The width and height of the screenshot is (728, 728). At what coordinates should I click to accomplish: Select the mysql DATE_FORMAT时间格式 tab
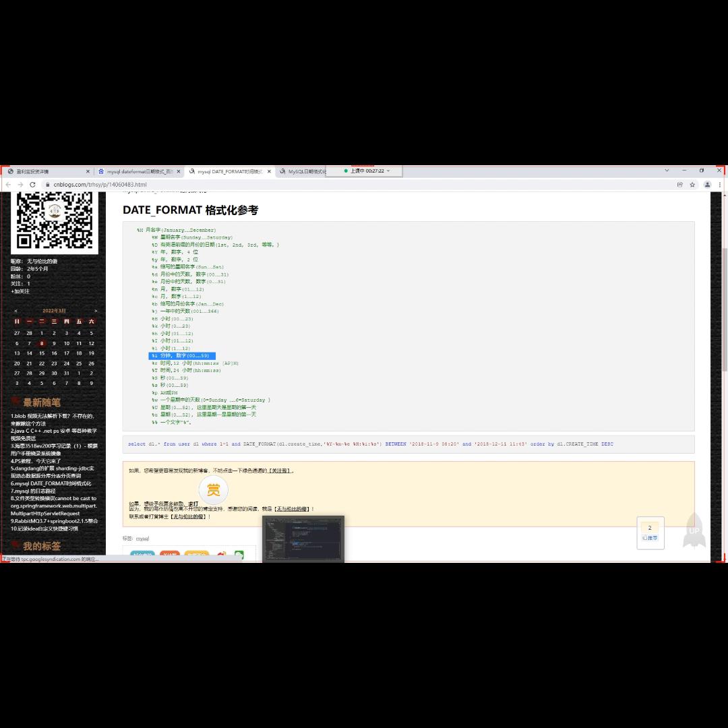click(x=229, y=171)
